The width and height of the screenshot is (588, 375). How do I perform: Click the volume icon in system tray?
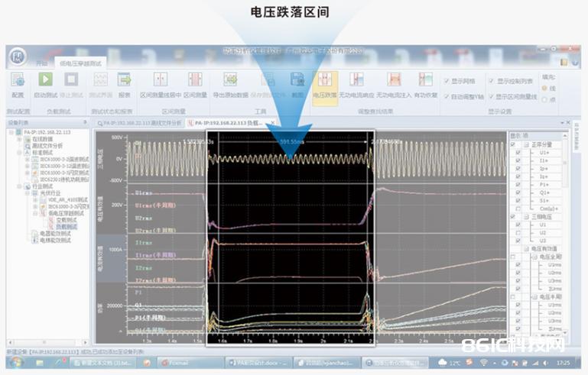pos(545,363)
